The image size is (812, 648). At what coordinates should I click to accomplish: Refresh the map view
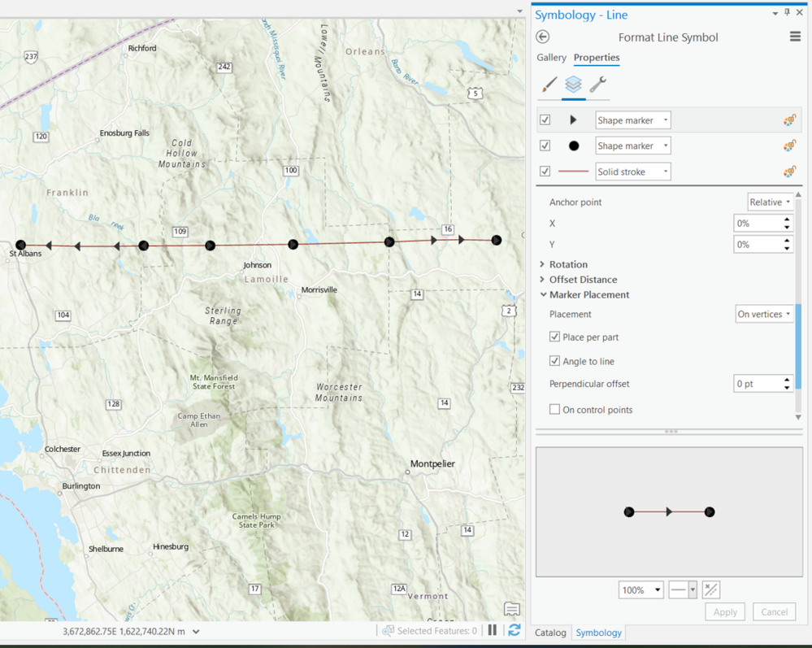coord(514,630)
